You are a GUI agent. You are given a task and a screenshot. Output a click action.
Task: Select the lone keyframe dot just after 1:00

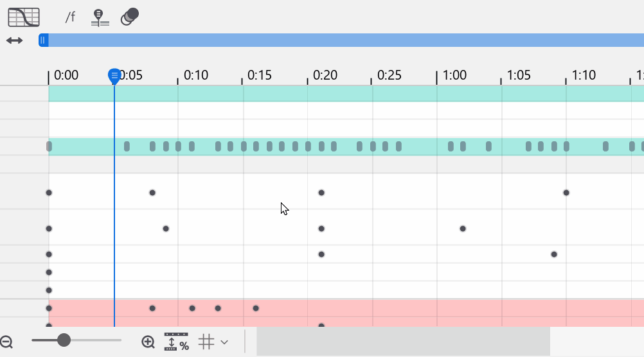click(x=463, y=229)
